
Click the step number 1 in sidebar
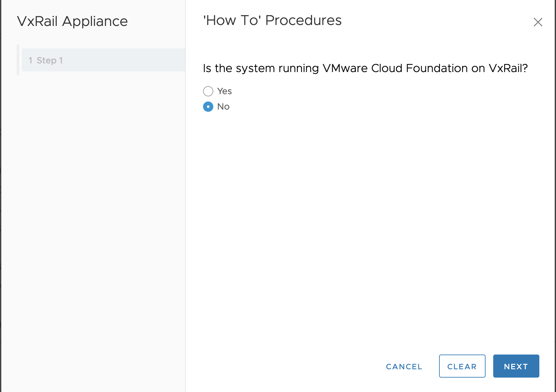click(30, 60)
